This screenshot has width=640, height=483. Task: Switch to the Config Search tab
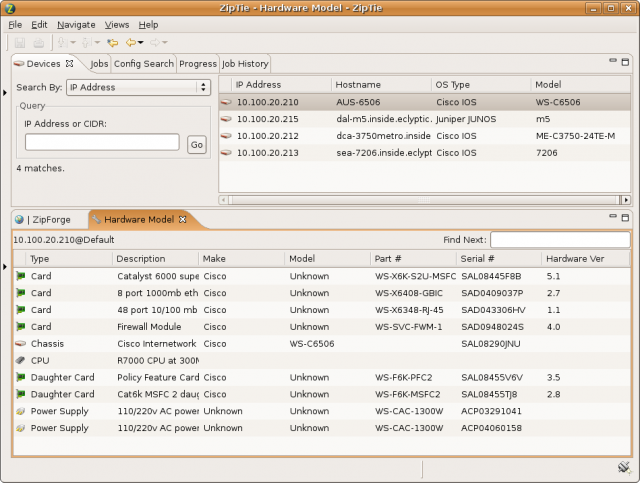[144, 64]
